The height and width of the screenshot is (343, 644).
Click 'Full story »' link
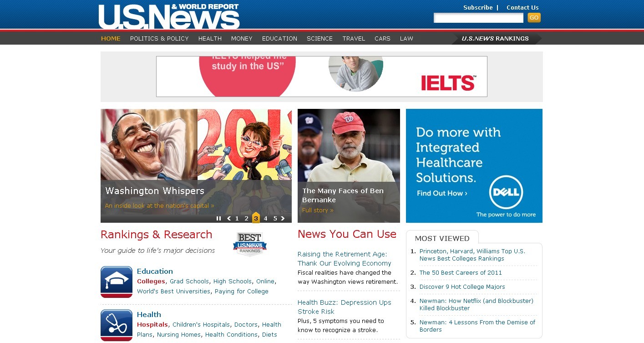318,210
